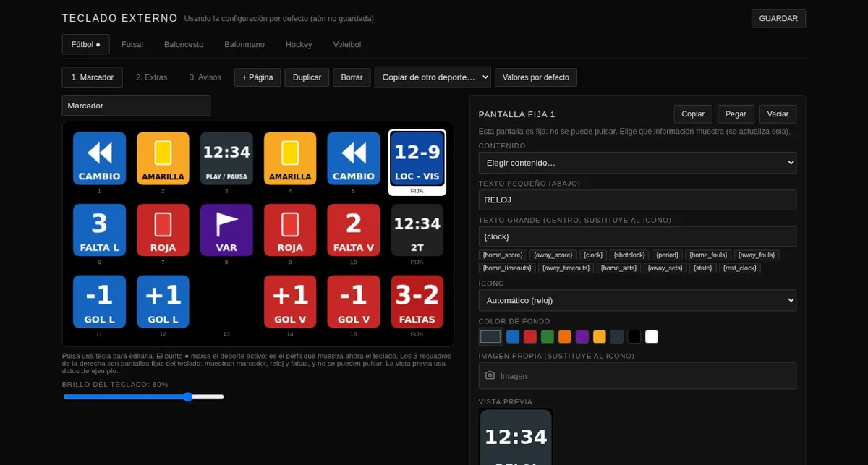Switch to the Baloncesto sport tab
Screen dimensions: 868x465
pyautogui.click(x=184, y=44)
